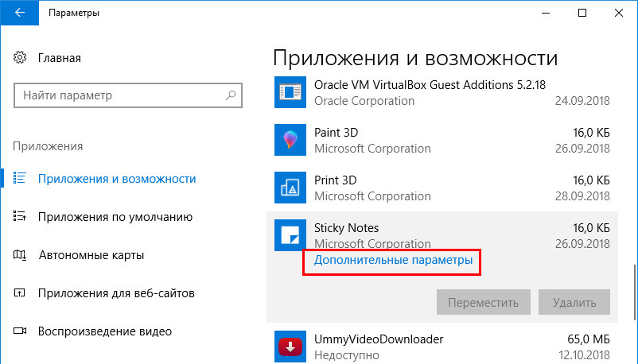Click the Print 3D app icon
Image resolution: width=638 pixels, height=364 pixels.
[x=290, y=188]
